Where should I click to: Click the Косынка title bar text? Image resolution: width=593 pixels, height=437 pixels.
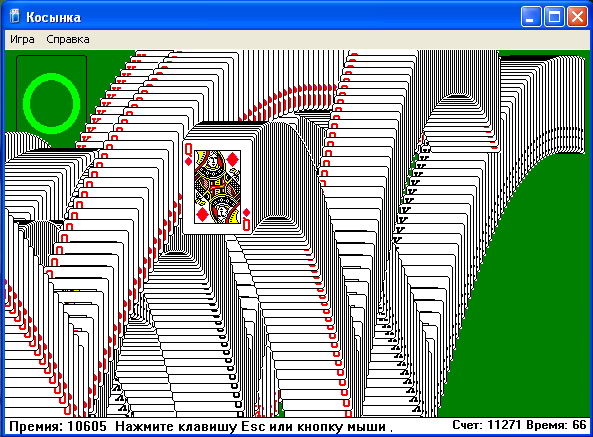[x=53, y=17]
